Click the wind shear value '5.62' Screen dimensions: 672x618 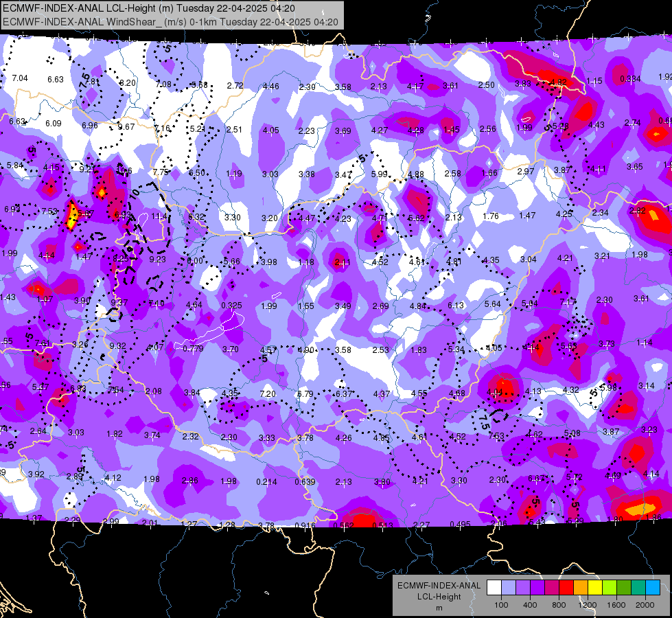(x=416, y=218)
